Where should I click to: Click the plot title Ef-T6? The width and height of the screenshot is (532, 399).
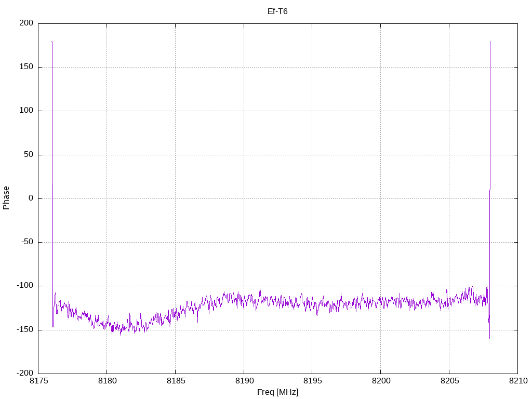point(277,11)
